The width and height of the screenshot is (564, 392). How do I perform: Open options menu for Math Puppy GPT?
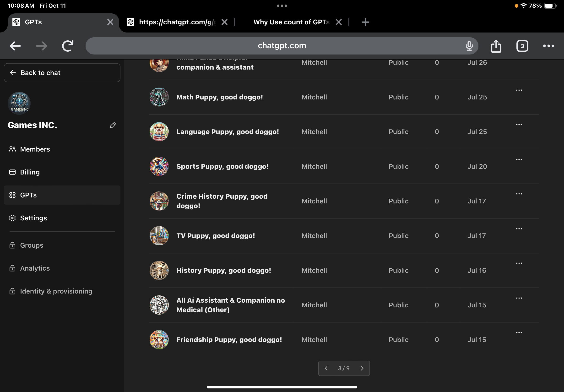pyautogui.click(x=519, y=90)
